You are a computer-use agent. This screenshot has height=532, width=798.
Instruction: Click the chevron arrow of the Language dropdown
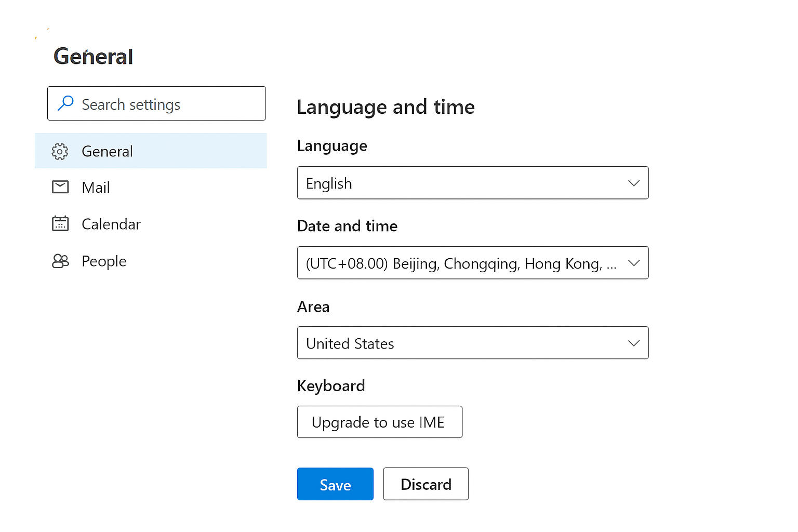(x=633, y=183)
